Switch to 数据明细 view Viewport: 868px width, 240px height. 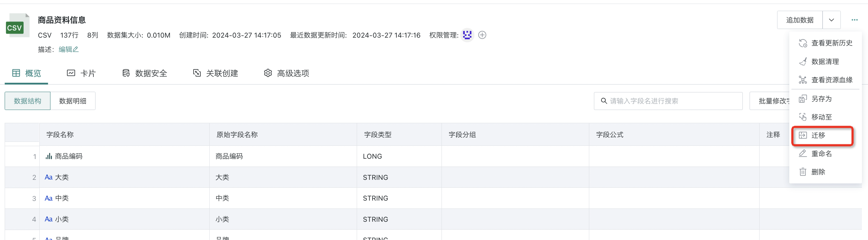point(73,101)
